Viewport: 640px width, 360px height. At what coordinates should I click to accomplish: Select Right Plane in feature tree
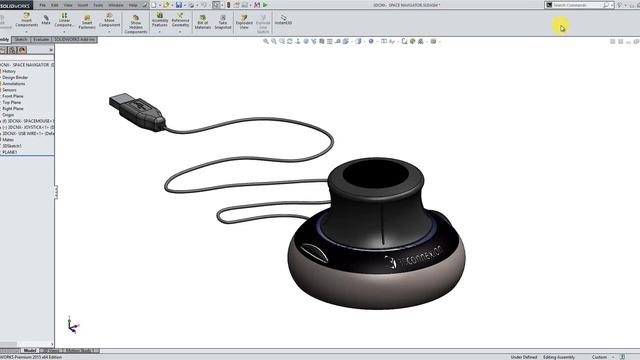pyautogui.click(x=13, y=109)
